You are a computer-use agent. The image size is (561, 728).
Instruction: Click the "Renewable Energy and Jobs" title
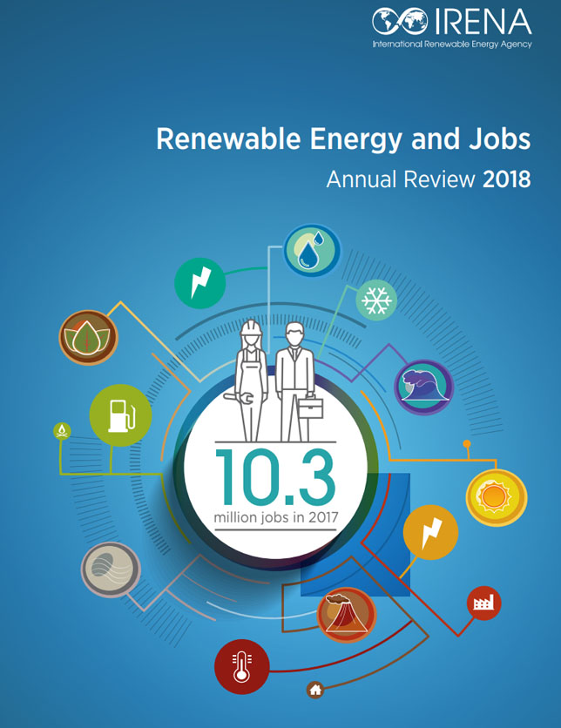[x=343, y=139]
